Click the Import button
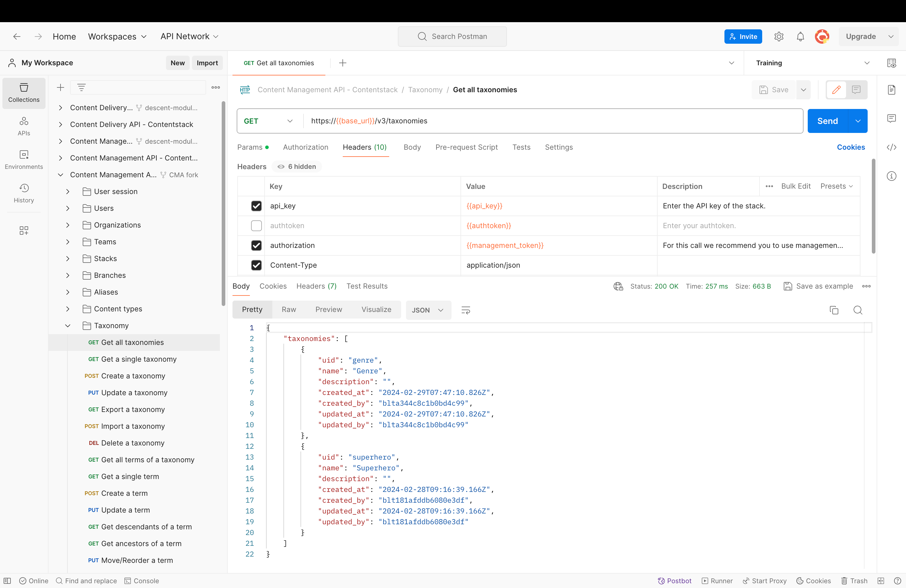Image resolution: width=906 pixels, height=588 pixels. pos(207,63)
